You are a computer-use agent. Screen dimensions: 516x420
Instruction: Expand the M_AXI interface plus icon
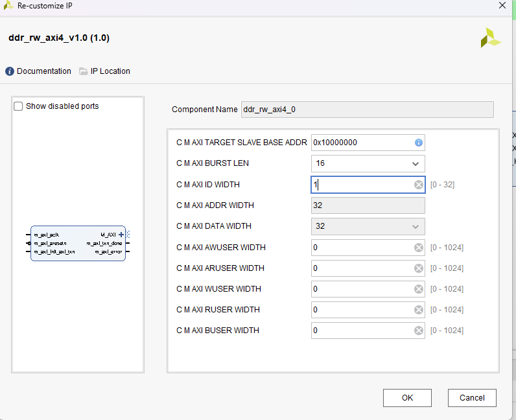tap(121, 235)
